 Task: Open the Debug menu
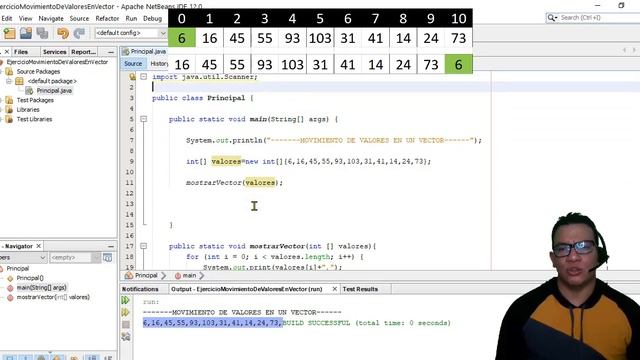pyautogui.click(x=152, y=18)
